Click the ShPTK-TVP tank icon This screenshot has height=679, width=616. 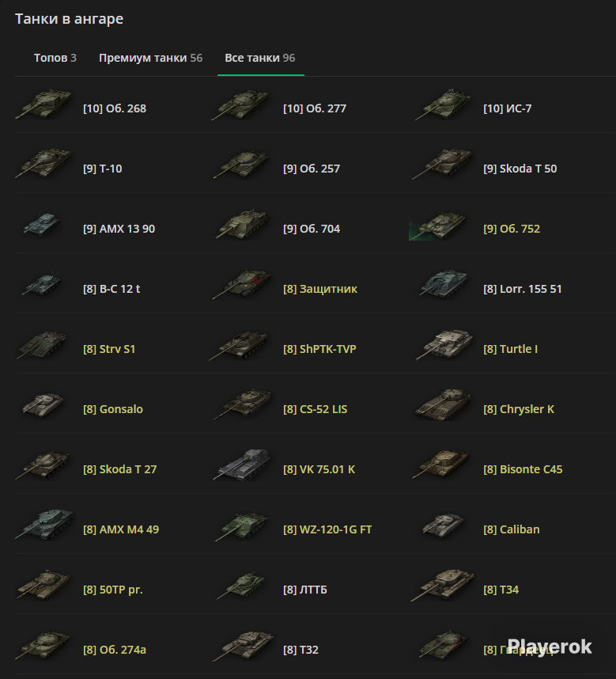coord(238,346)
